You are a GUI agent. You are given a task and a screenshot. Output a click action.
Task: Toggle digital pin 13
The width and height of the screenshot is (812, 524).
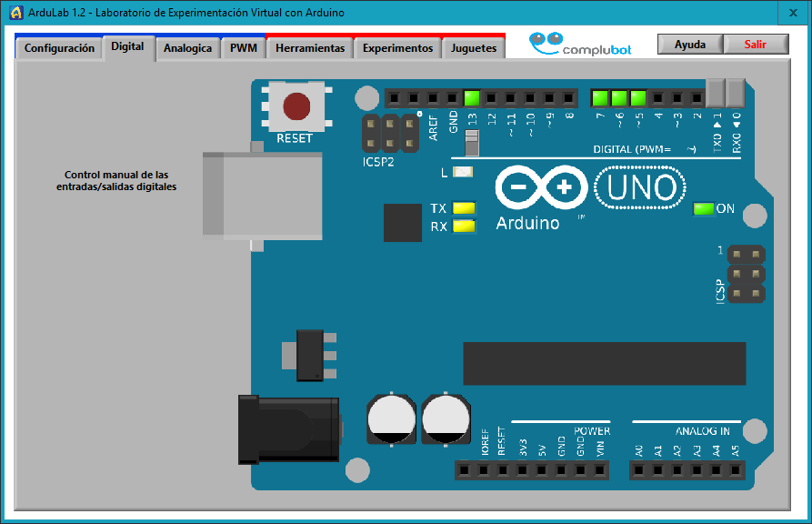[471, 97]
